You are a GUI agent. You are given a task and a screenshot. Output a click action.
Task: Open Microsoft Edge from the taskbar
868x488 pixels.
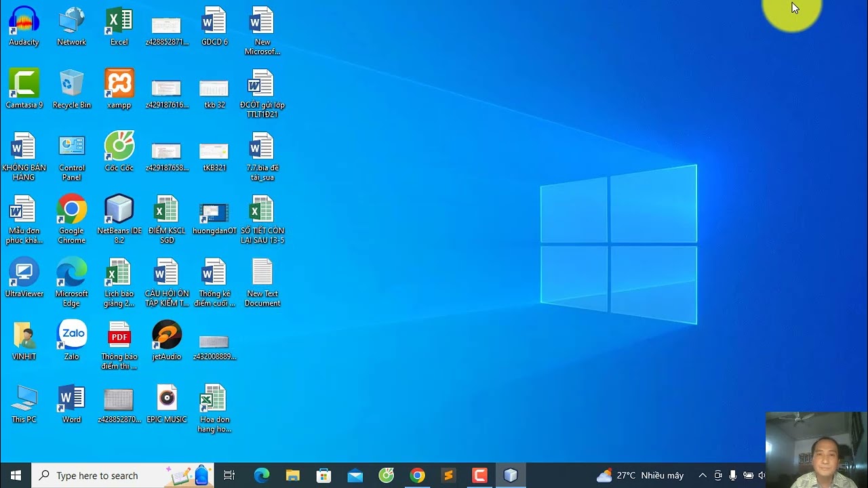[x=262, y=475]
